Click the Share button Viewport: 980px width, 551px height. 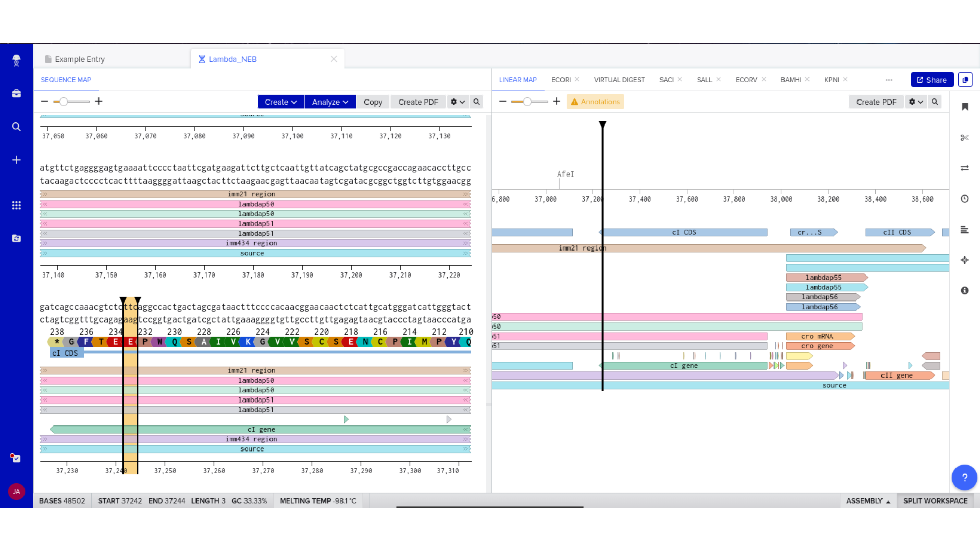[932, 80]
